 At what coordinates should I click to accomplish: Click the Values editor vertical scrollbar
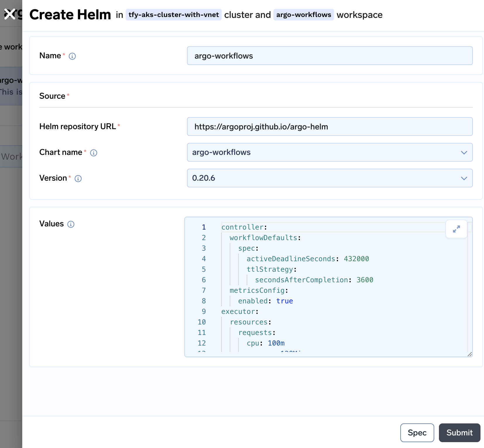(470, 287)
